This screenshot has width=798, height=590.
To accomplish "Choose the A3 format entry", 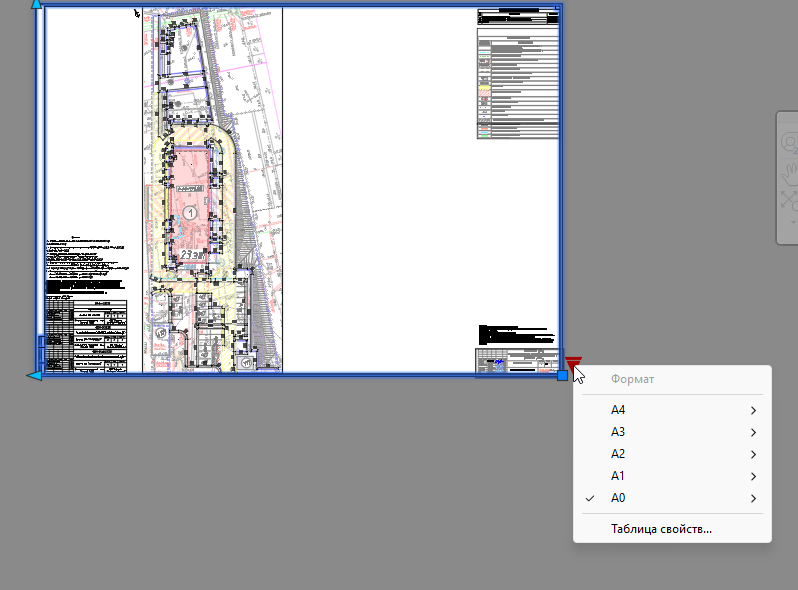I will pyautogui.click(x=672, y=432).
